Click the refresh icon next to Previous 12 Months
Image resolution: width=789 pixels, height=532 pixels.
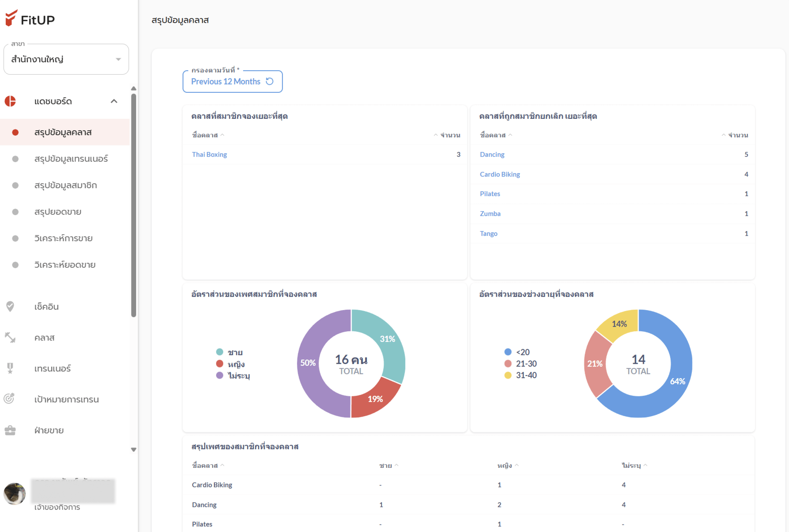[270, 81]
